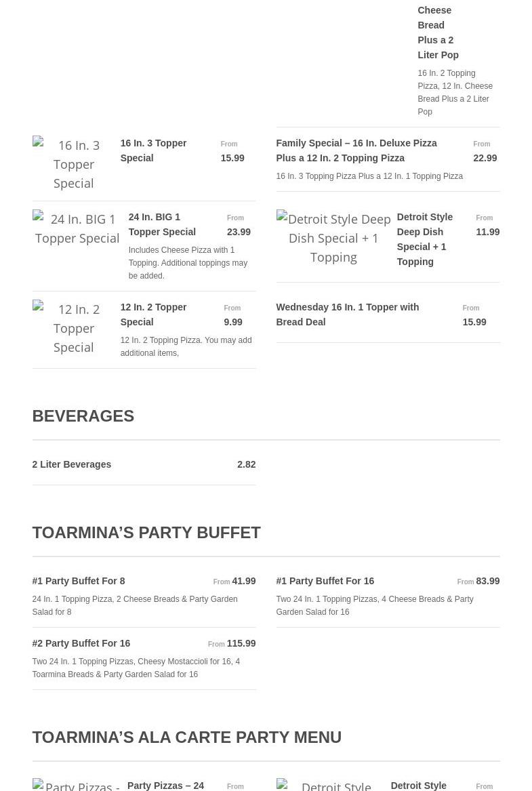Open the 24 In. BIG 1 Topper Special thumbnail
The width and height of the screenshot is (532, 791).
pos(77,228)
